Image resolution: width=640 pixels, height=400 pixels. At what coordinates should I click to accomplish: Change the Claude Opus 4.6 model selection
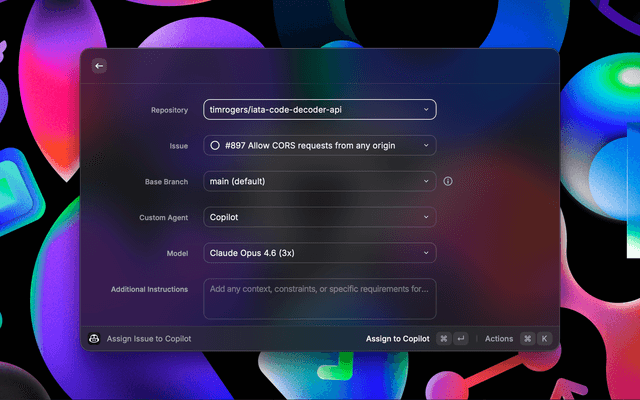310,253
